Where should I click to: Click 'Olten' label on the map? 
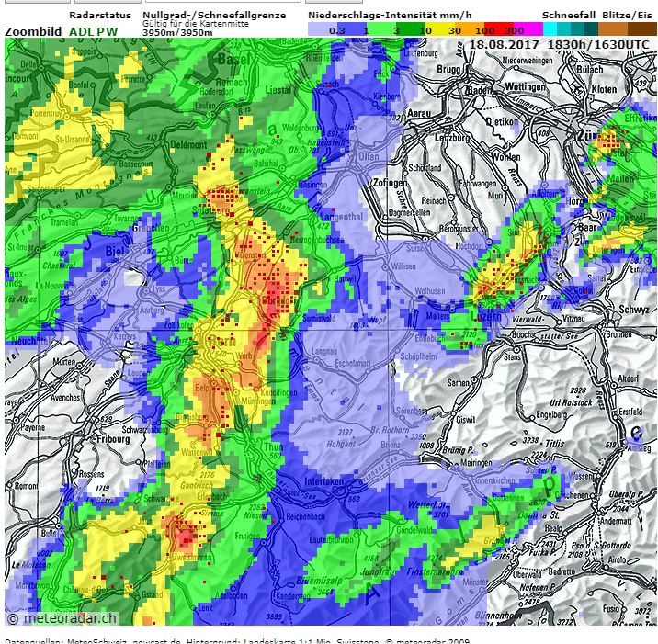[x=369, y=156]
